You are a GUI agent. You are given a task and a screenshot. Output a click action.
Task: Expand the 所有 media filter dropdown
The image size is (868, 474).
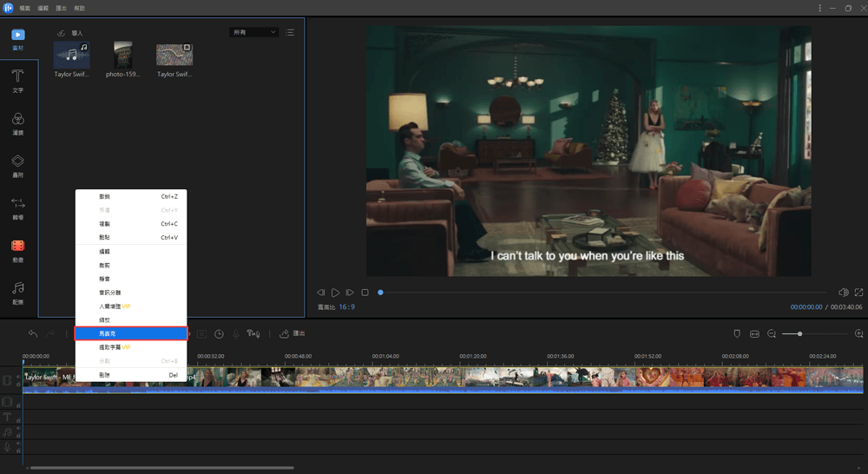[x=253, y=32]
